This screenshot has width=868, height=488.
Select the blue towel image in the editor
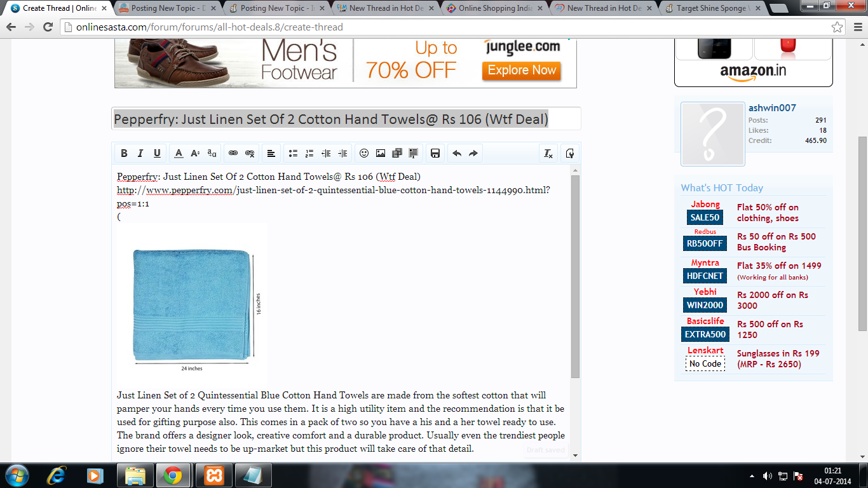[x=193, y=304]
